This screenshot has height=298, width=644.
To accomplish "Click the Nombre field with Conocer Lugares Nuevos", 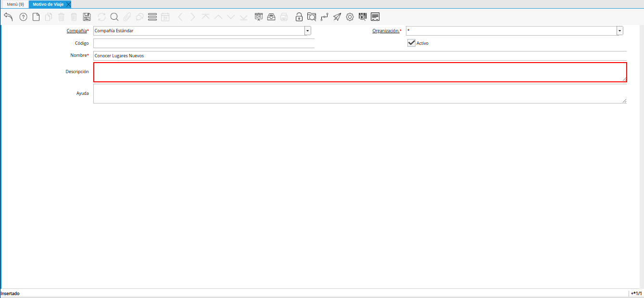I will click(x=360, y=56).
